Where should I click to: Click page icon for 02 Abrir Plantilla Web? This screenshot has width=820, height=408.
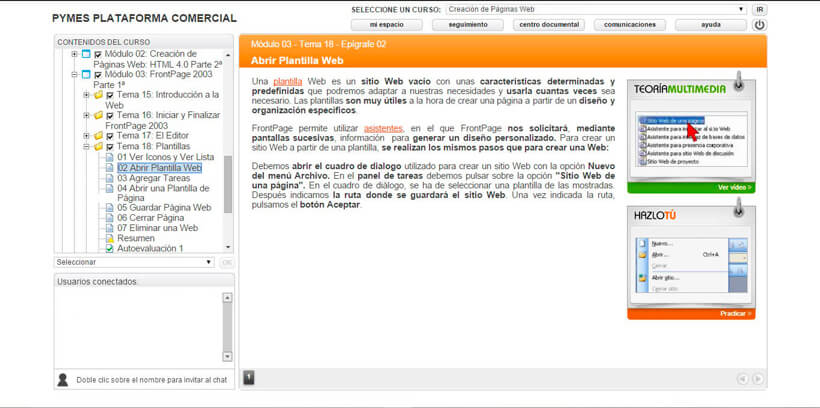coord(109,168)
